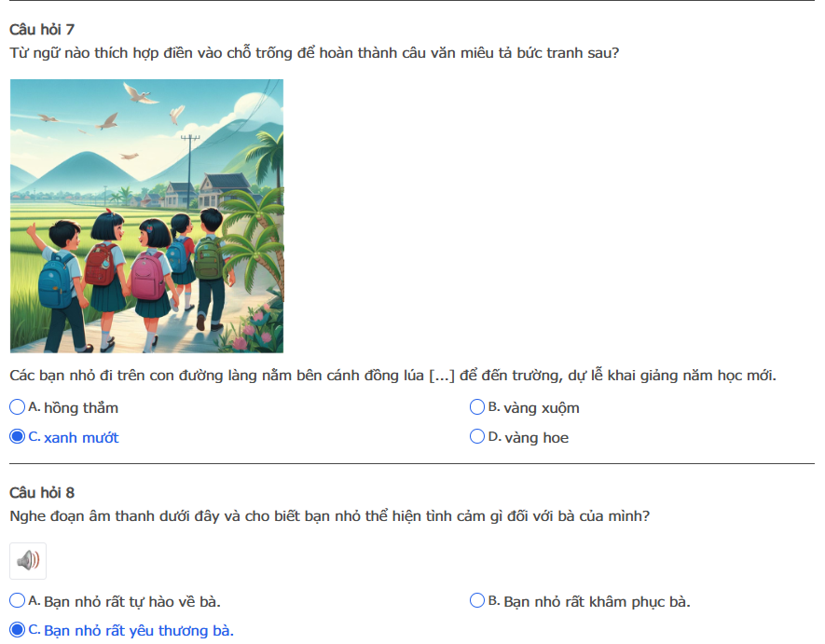Click question text starting Nghe đoạn âm thanh

330,516
